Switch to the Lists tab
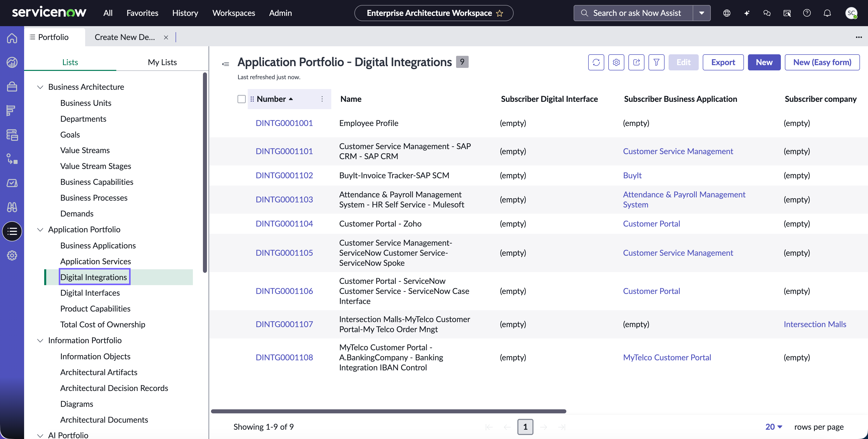This screenshot has height=439, width=868. click(70, 62)
